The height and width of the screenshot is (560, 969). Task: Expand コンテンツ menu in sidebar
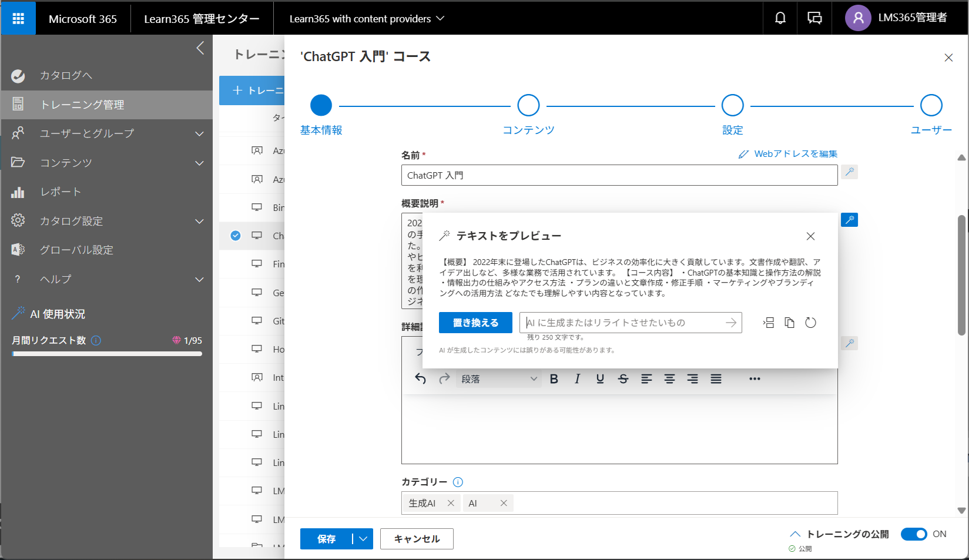tap(200, 163)
